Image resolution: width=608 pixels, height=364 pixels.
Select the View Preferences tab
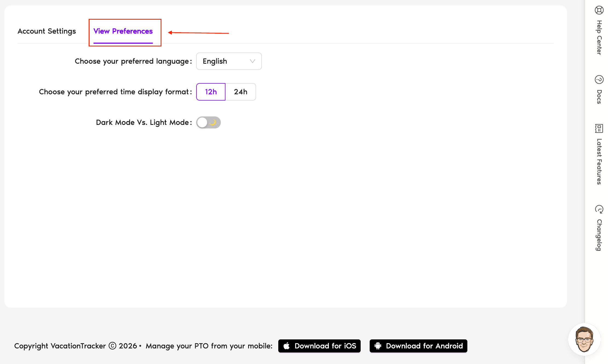[x=123, y=31]
